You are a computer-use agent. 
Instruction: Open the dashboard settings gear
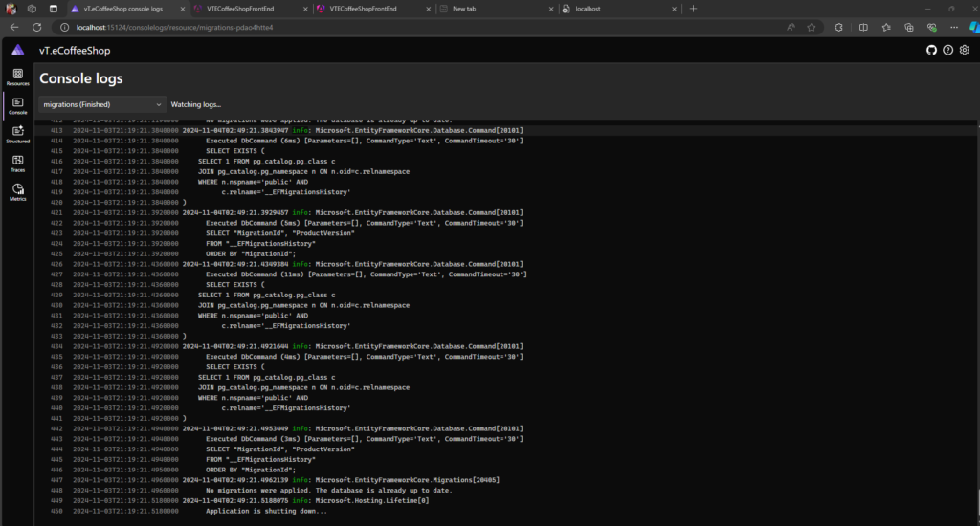tap(965, 50)
